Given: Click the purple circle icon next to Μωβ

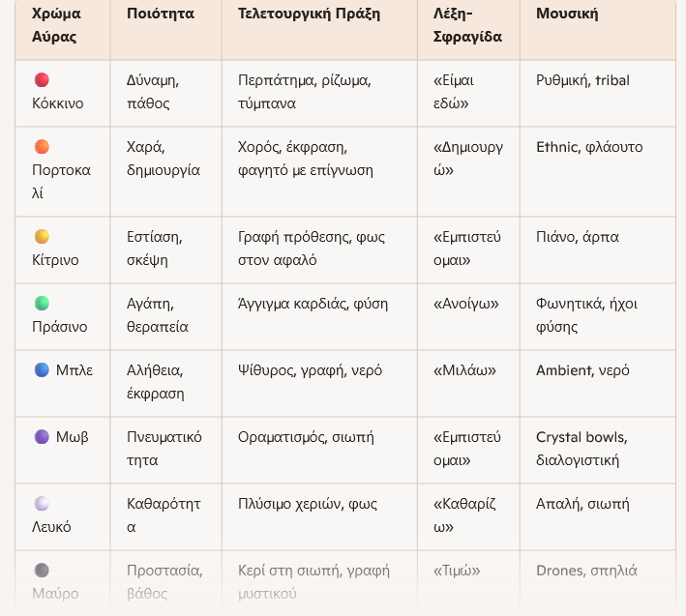Looking at the screenshot, I should pyautogui.click(x=42, y=437).
